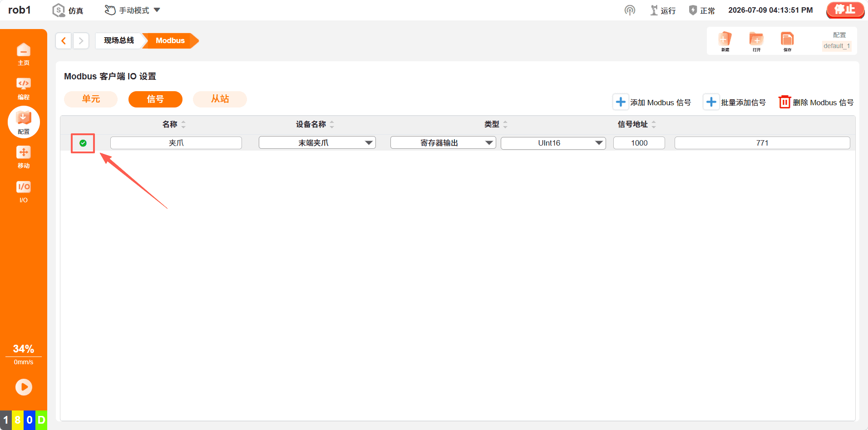Switch to the 单元 tab
Viewport: 868px width, 430px height.
pyautogui.click(x=91, y=99)
